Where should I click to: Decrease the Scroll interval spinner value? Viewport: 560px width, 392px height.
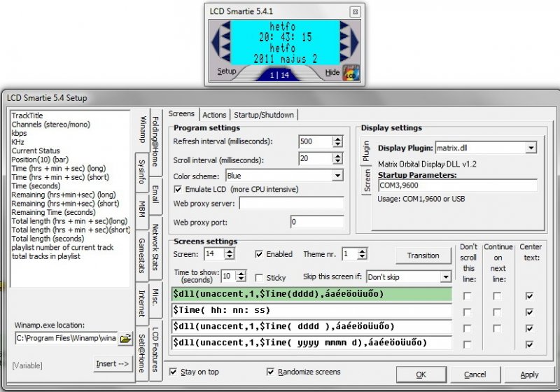pos(337,162)
